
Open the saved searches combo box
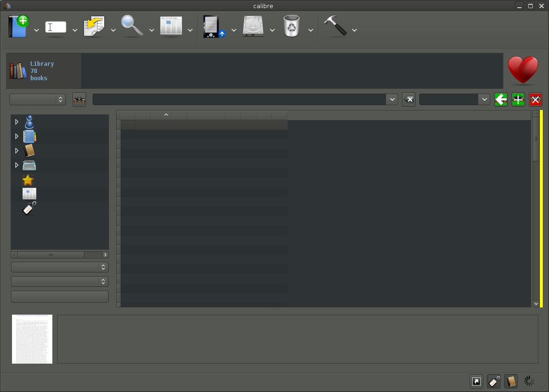pos(454,99)
